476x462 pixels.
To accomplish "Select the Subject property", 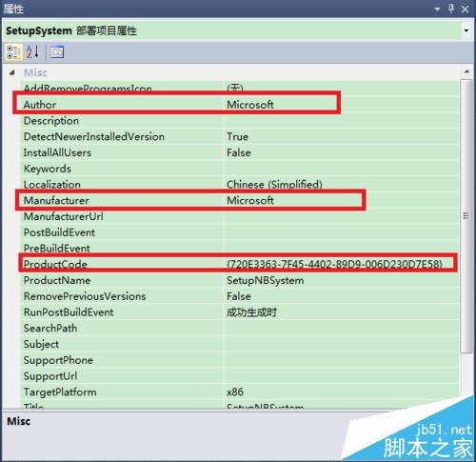I will pyautogui.click(x=41, y=344).
